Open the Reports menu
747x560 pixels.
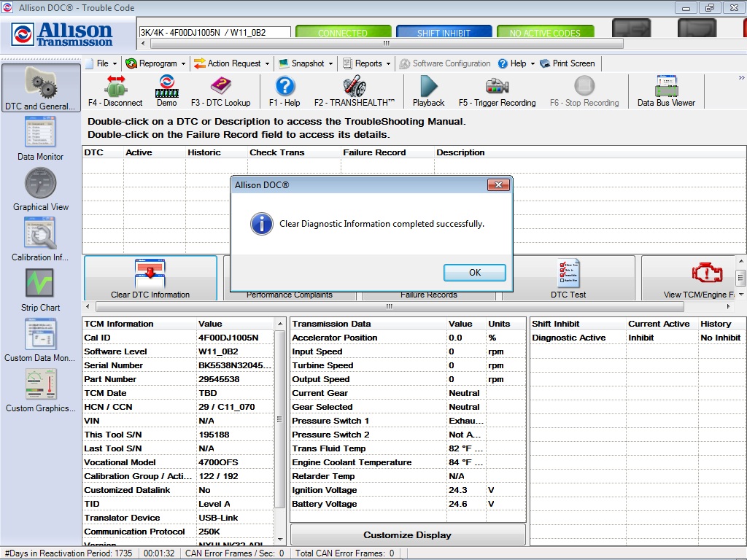pos(367,63)
